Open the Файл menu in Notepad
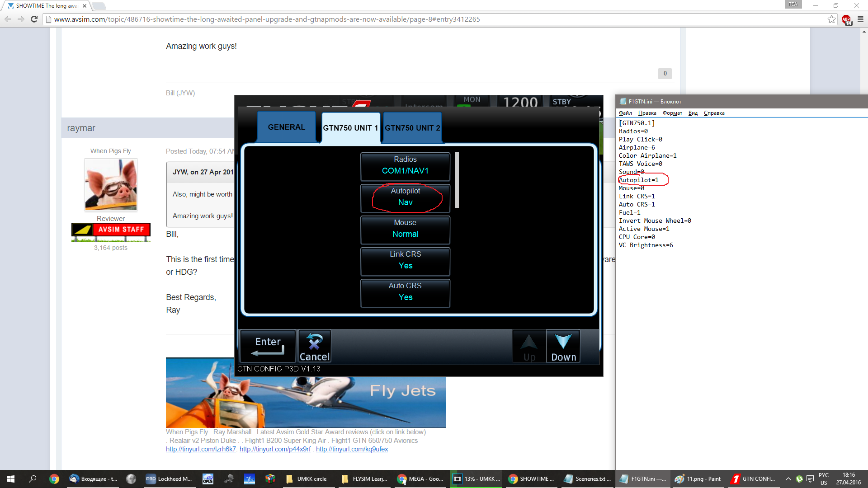The height and width of the screenshot is (488, 868). [x=625, y=113]
